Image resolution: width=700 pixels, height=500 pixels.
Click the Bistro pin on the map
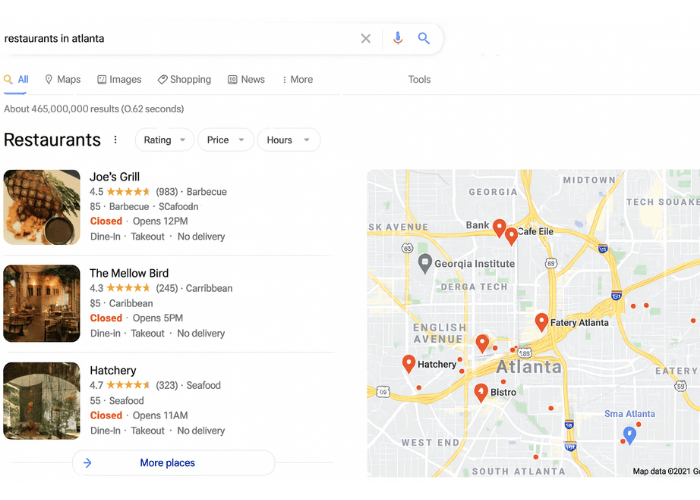[x=481, y=392]
